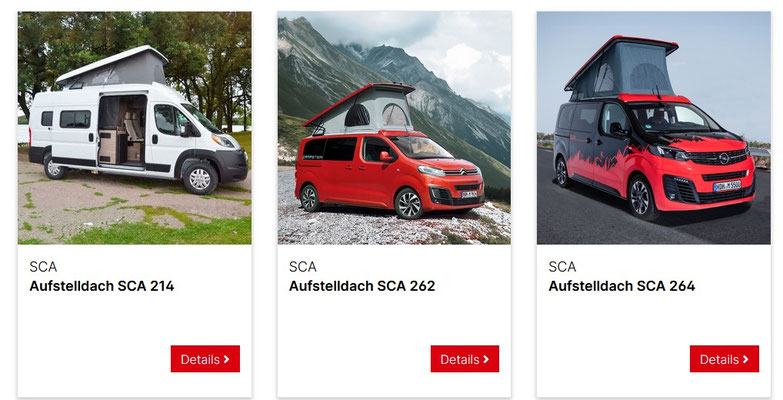Select the red Citroën mountain photo
The width and height of the screenshot is (783, 400).
(x=394, y=128)
